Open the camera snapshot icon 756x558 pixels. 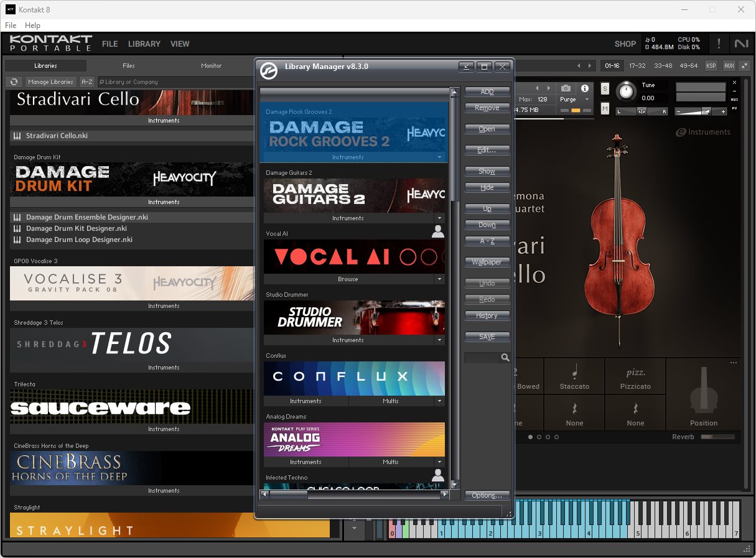(x=566, y=88)
